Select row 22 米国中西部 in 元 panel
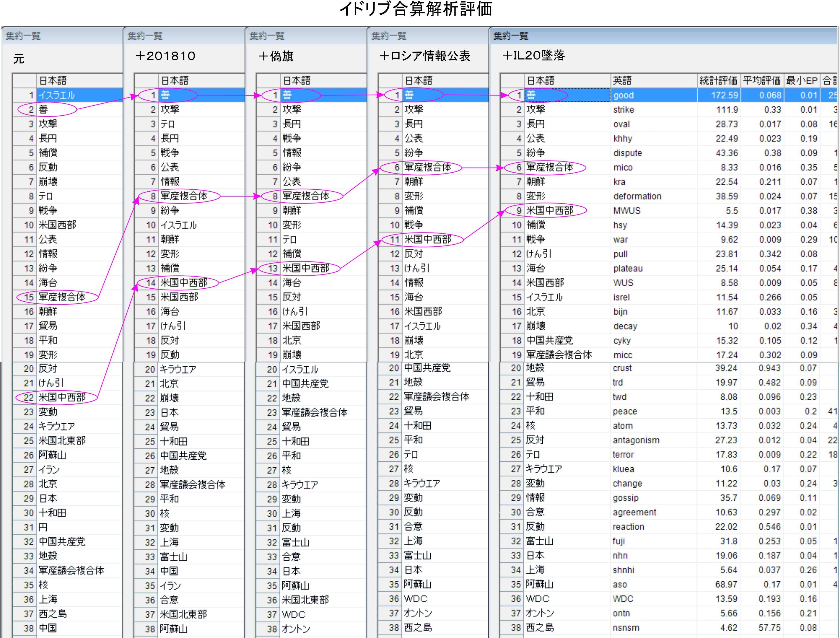Viewport: 840px width, 638px height. [62, 397]
